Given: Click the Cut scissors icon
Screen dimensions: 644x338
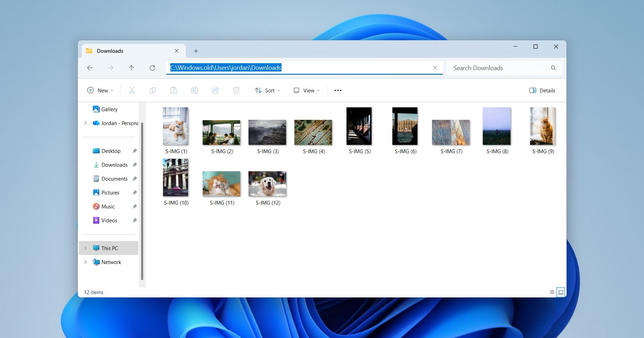Looking at the screenshot, I should [x=132, y=90].
